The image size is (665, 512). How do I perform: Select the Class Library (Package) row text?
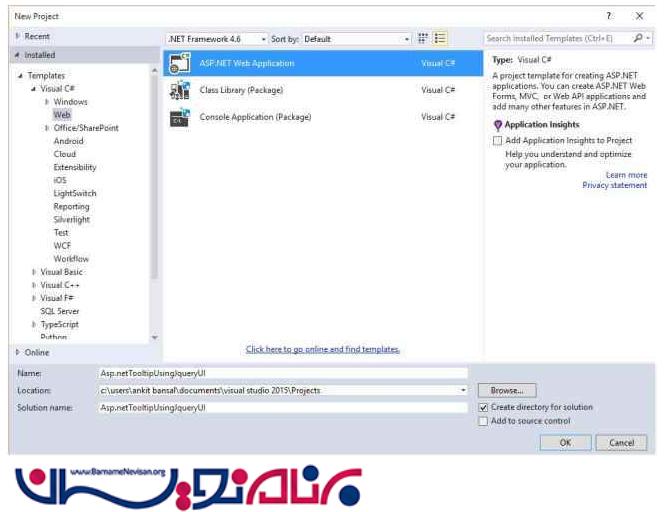tap(241, 90)
